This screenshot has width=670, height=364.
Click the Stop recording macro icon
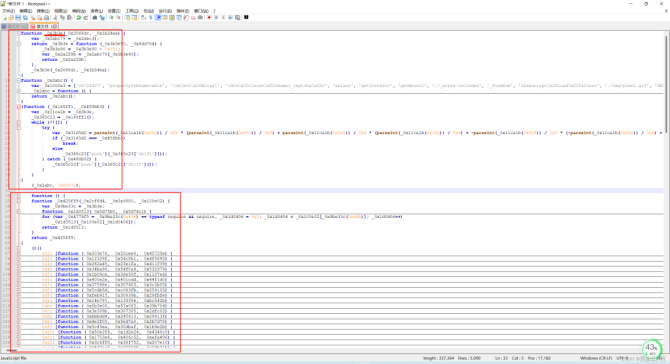[216, 18]
